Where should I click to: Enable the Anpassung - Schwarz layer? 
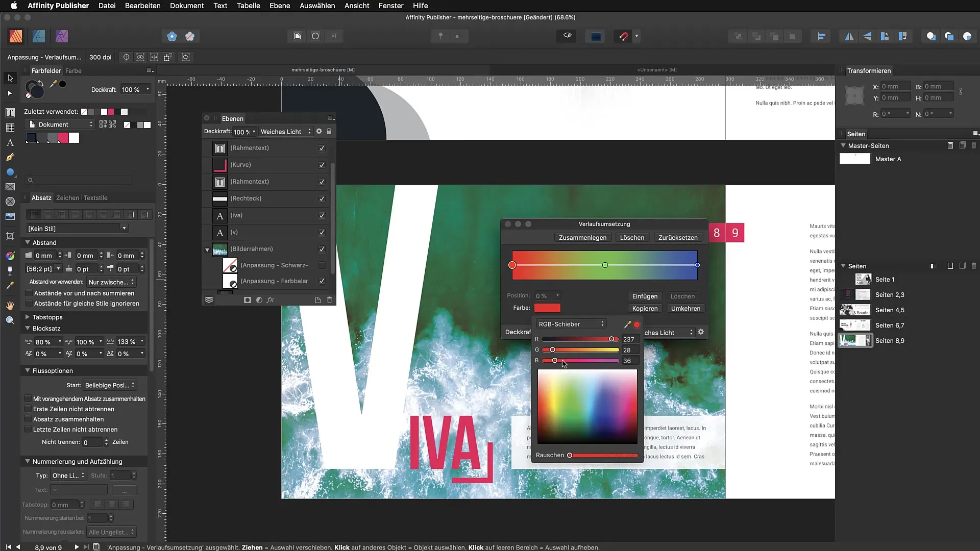[x=322, y=265]
